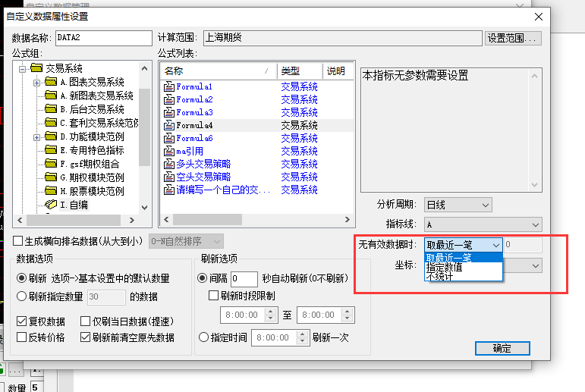Click the G.期权模块范例 folder icon
The width and height of the screenshot is (585, 392).
point(51,177)
